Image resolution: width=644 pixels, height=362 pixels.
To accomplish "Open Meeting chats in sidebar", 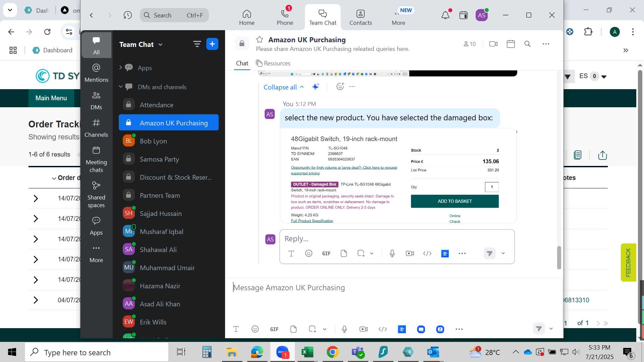I will click(96, 160).
